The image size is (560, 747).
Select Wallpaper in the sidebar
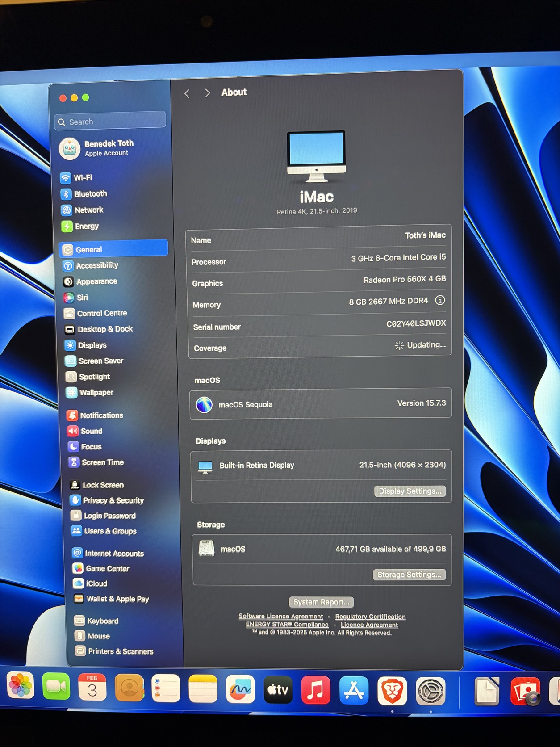(90, 392)
